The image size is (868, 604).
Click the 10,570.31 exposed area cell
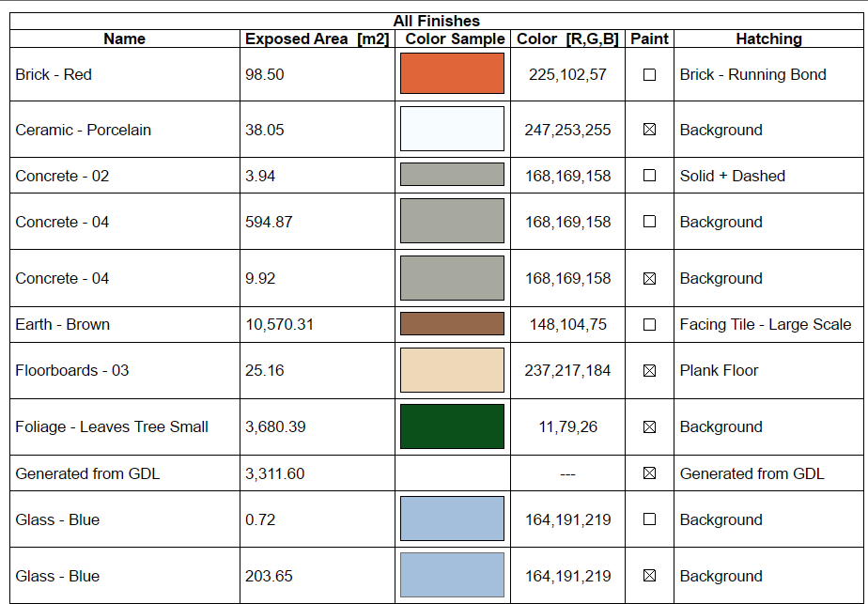[279, 325]
